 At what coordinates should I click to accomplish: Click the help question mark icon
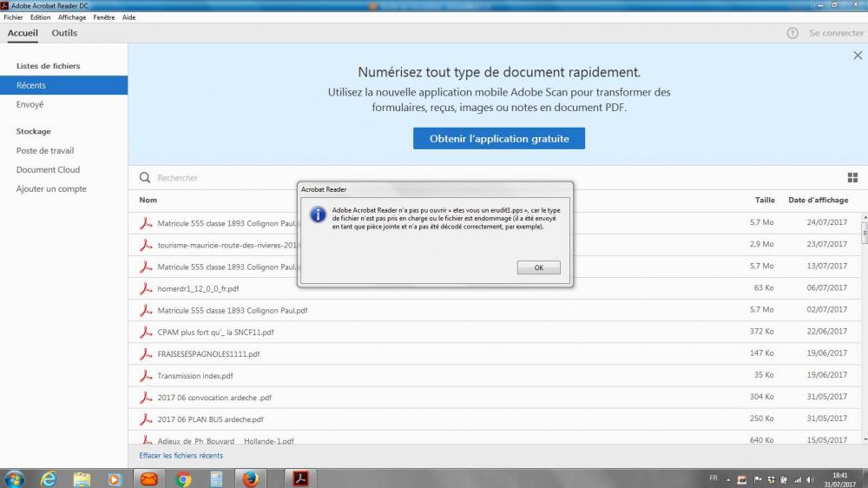(792, 33)
